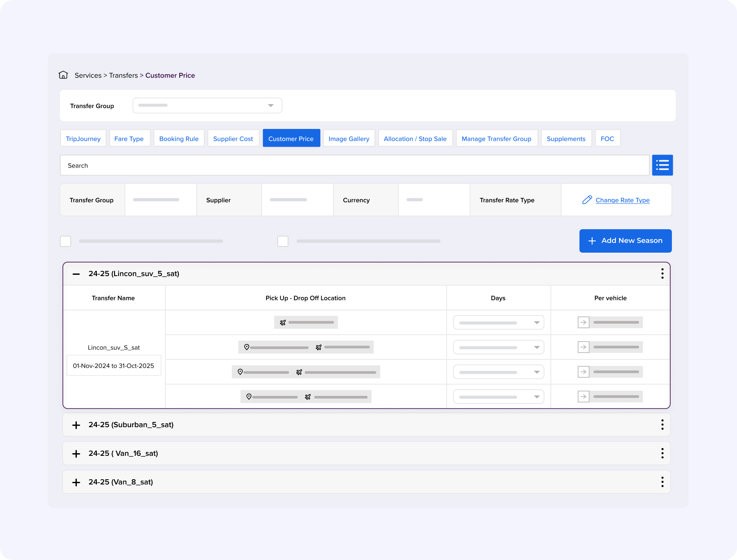Click into the Search field
The image size is (737, 560).
point(355,165)
